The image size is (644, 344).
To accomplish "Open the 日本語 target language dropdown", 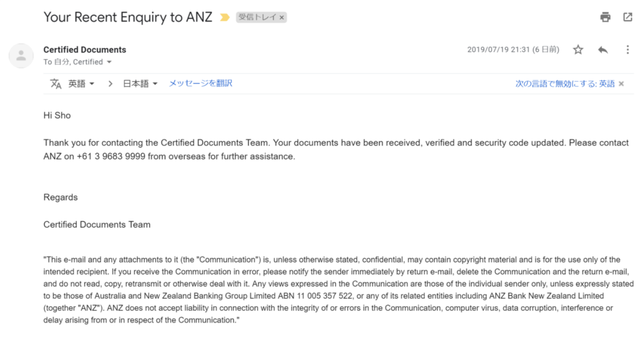I will coord(140,84).
